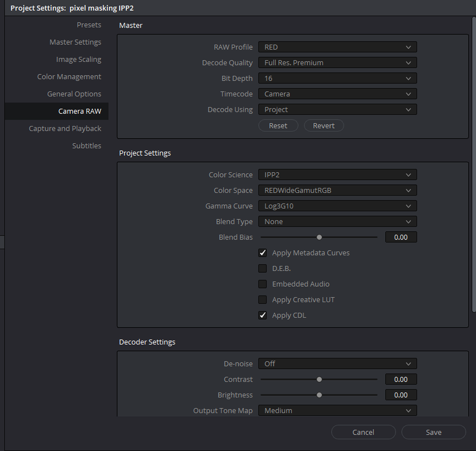
Task: Click the Blend Bias slider handle
Action: tap(319, 237)
